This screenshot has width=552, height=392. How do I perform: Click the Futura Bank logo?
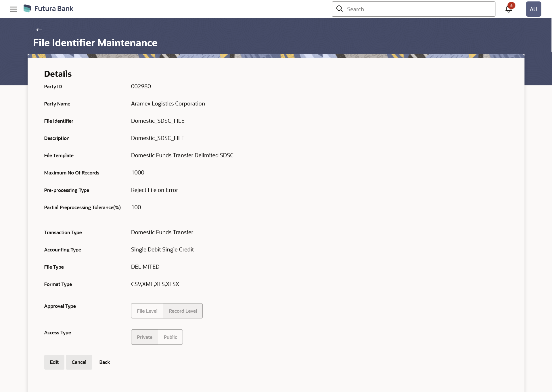point(27,9)
